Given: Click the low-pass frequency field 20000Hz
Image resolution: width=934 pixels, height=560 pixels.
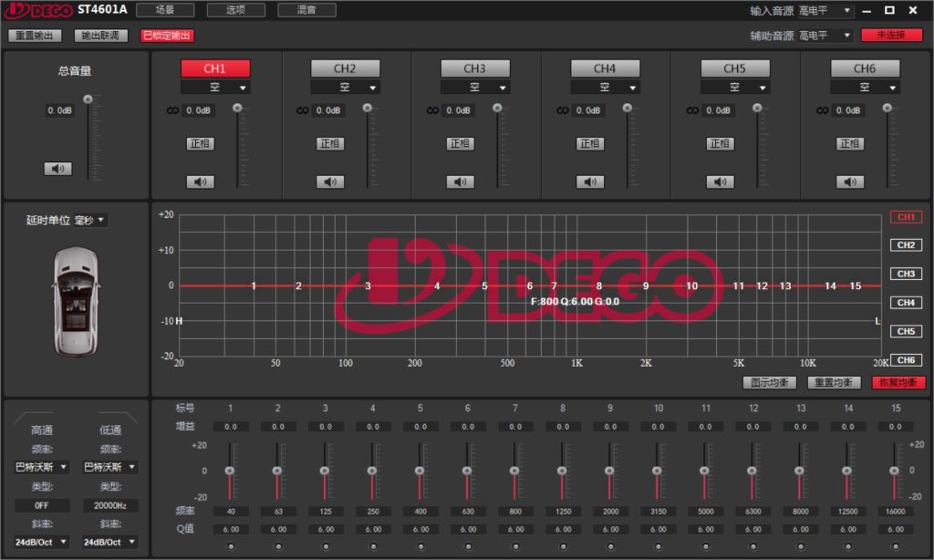Looking at the screenshot, I should pos(110,505).
